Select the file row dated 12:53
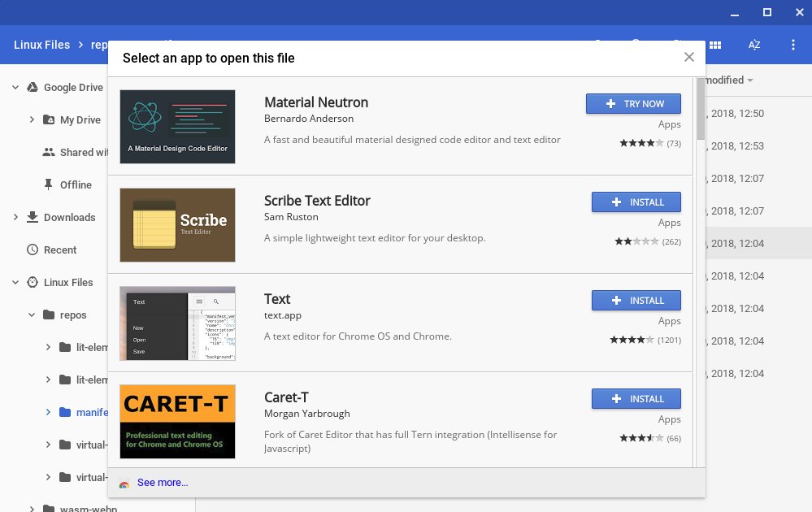Screen dimensions: 812x512 (758, 146)
